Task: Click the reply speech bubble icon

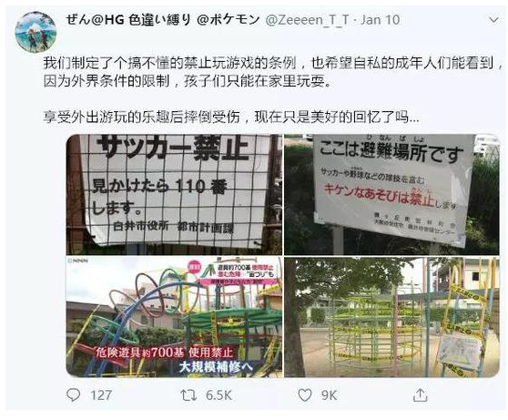Action: pos(73,394)
